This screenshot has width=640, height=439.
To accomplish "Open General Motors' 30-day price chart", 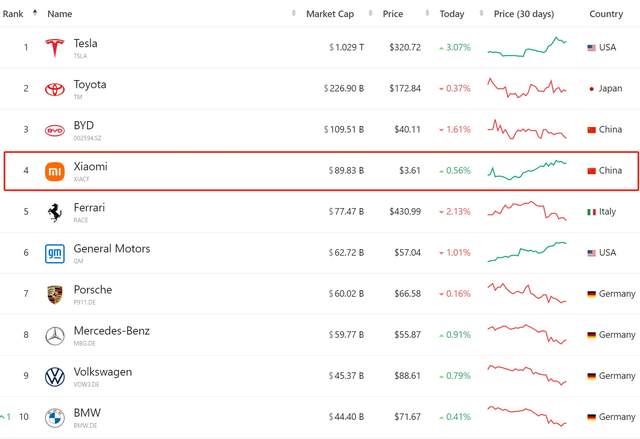I will coord(527,252).
